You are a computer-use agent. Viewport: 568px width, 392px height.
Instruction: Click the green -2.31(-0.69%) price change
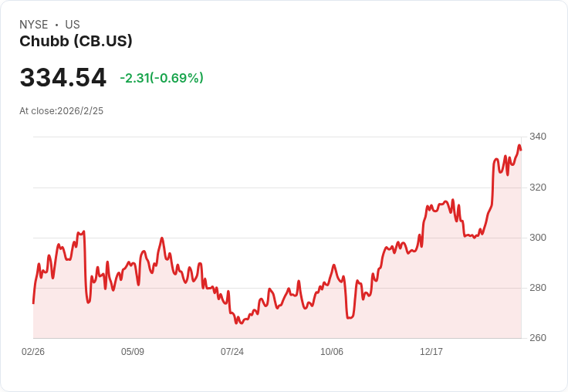coord(161,78)
